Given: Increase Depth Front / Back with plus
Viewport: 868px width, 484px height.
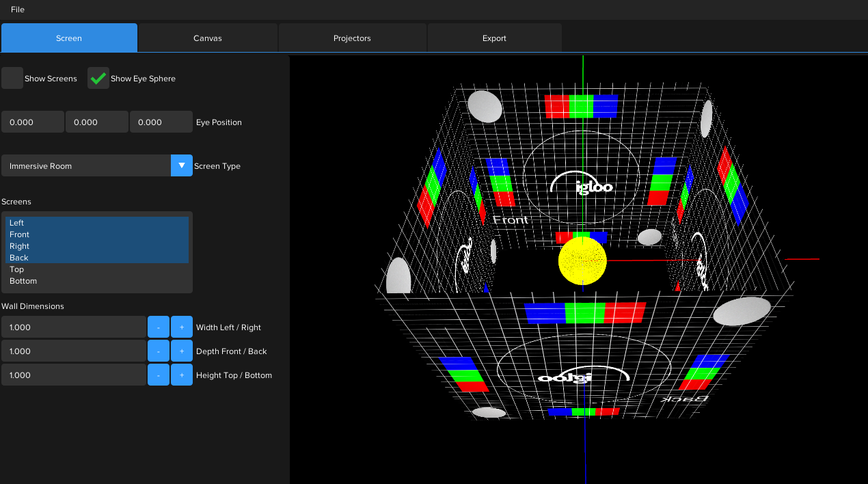Looking at the screenshot, I should pos(182,351).
